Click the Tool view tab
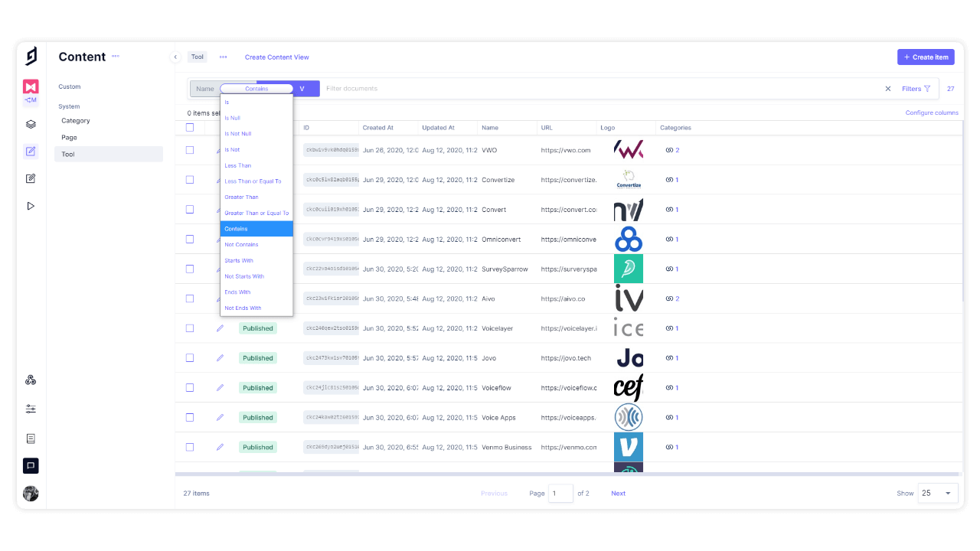The width and height of the screenshot is (980, 551). 198,57
